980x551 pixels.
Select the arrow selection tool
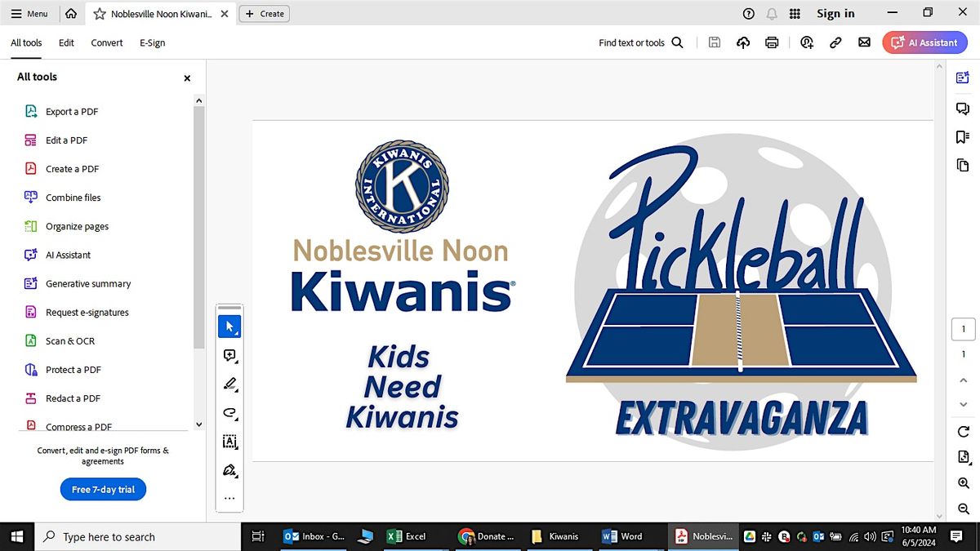click(229, 327)
